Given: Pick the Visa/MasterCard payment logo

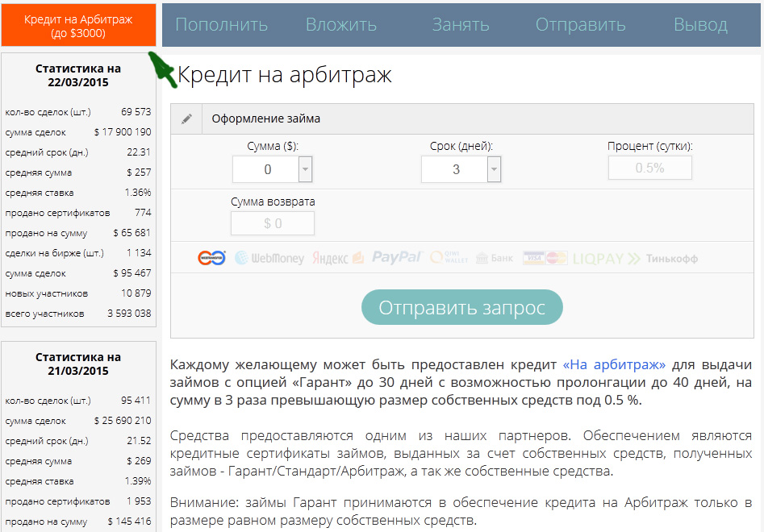Looking at the screenshot, I should tap(545, 258).
